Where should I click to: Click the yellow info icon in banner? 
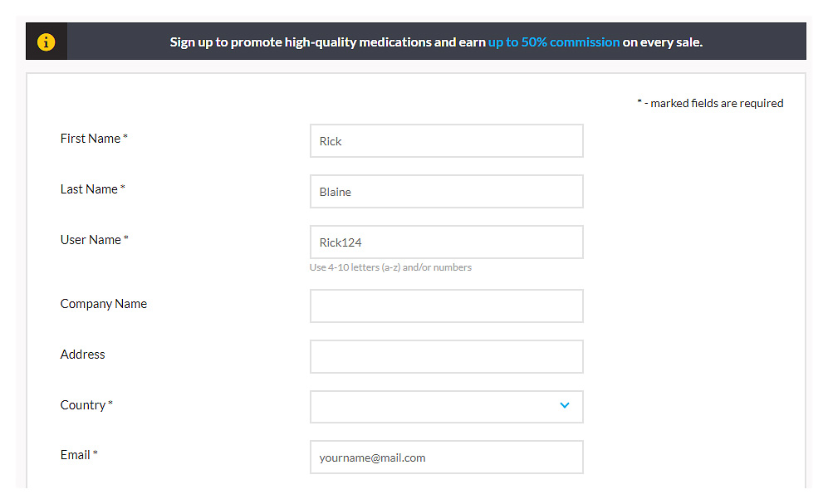(x=47, y=42)
